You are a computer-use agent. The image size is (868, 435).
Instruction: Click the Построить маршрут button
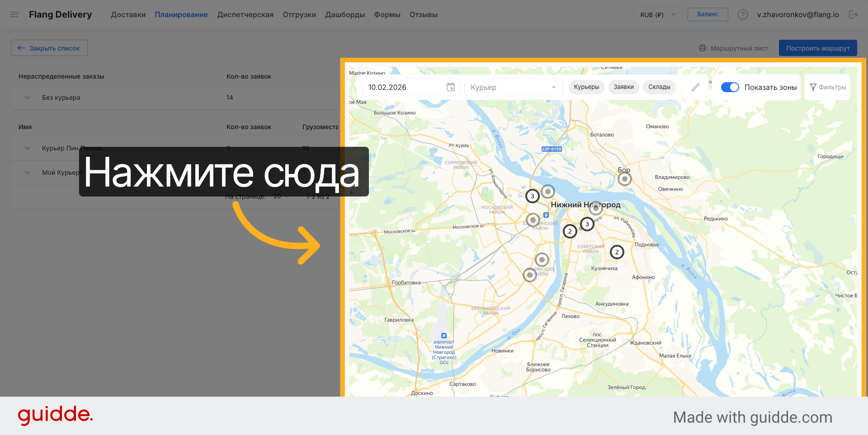click(x=818, y=47)
